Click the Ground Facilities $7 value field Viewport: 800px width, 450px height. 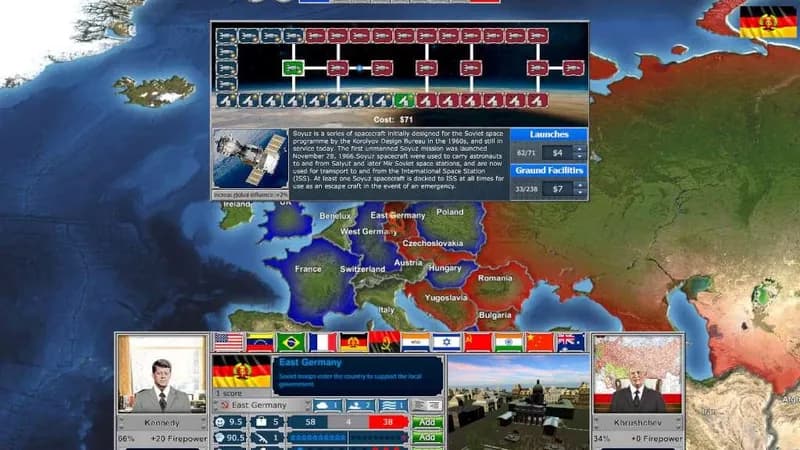pyautogui.click(x=558, y=189)
